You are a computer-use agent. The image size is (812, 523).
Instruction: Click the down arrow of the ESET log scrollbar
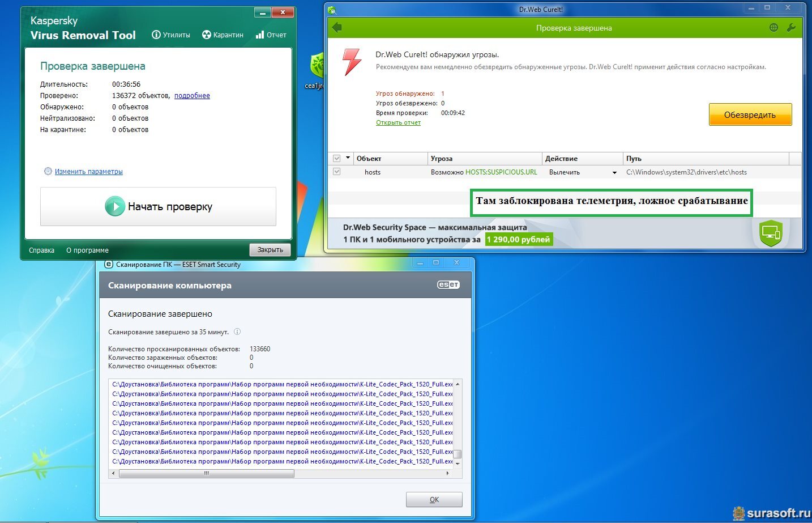tap(458, 463)
